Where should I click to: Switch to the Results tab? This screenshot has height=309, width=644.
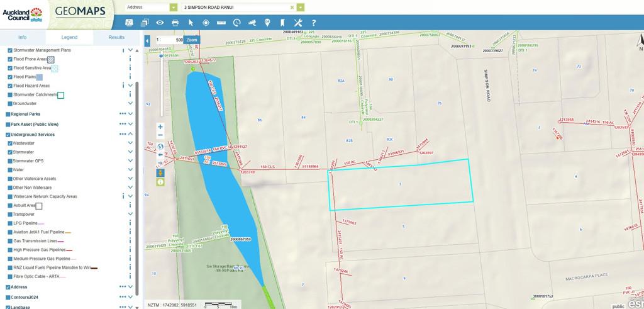(x=116, y=38)
